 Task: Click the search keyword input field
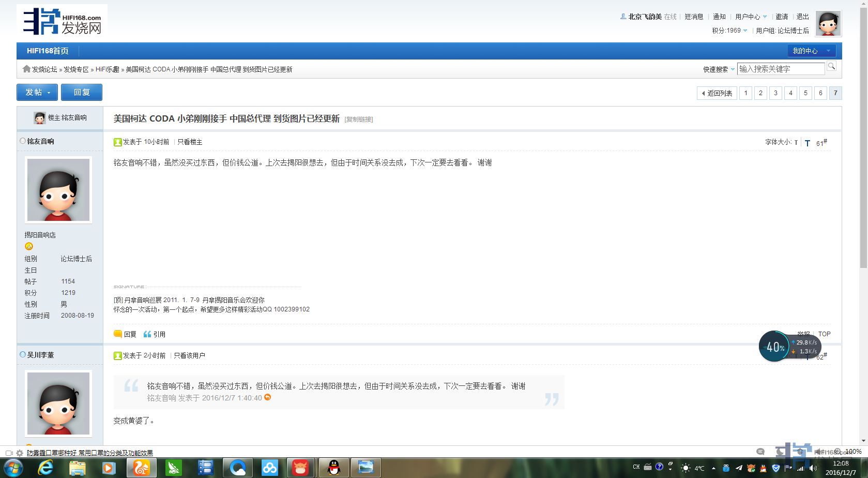click(780, 69)
